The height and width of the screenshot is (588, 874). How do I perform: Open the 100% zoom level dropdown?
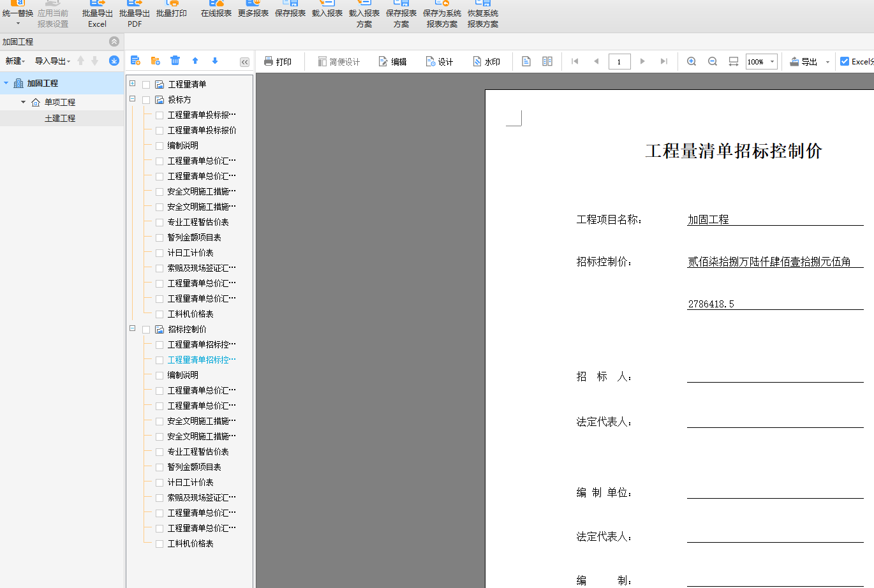pos(772,62)
